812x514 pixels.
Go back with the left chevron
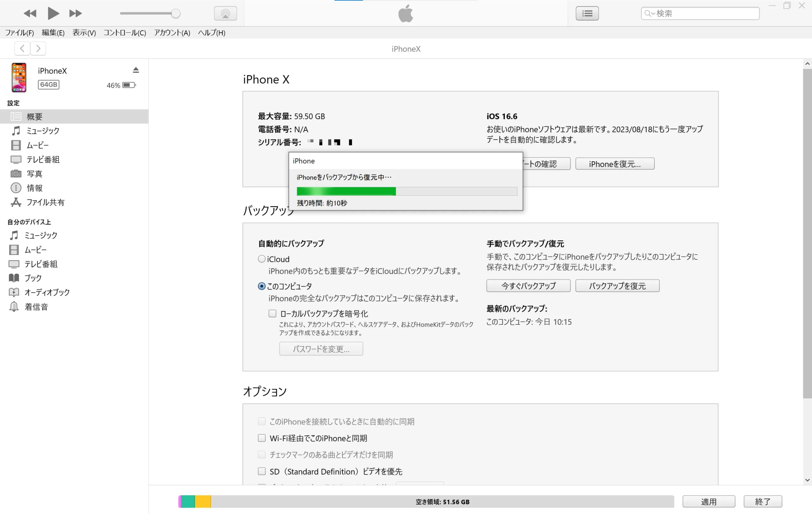22,49
